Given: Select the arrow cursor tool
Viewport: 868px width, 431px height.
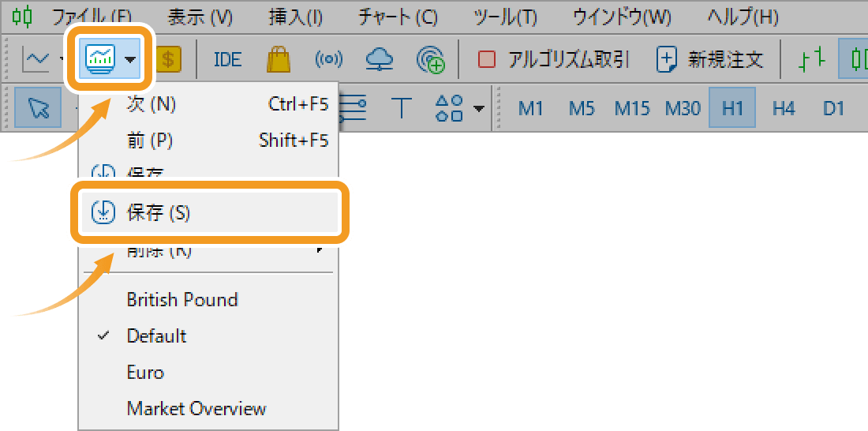Looking at the screenshot, I should point(38,107).
